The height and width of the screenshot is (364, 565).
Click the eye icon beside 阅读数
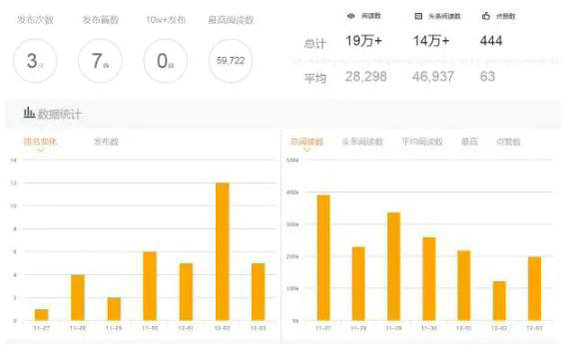click(x=351, y=16)
